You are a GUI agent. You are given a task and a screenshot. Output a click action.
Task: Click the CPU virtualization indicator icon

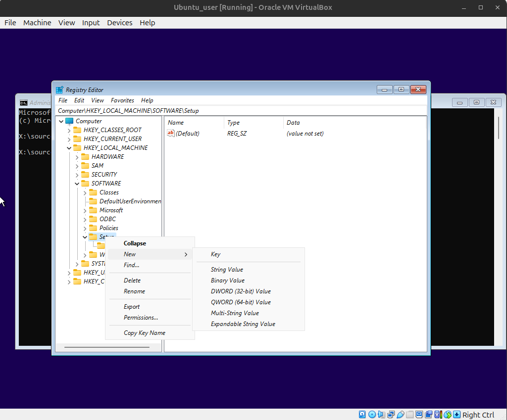[438, 415]
